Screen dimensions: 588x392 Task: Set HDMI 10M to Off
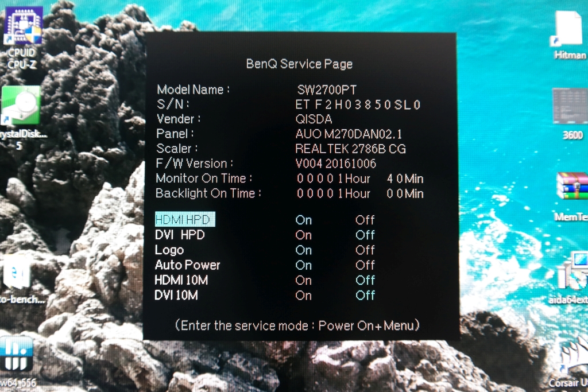coord(365,280)
